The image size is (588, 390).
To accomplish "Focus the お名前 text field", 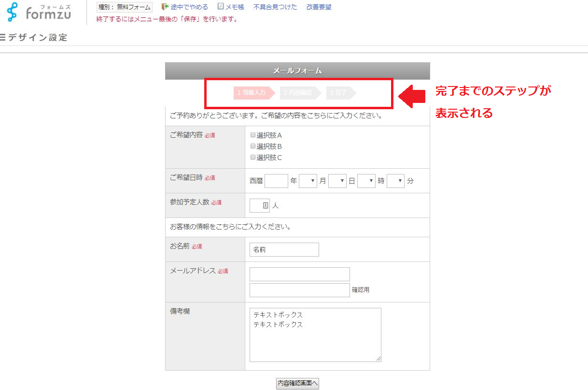I will [284, 249].
